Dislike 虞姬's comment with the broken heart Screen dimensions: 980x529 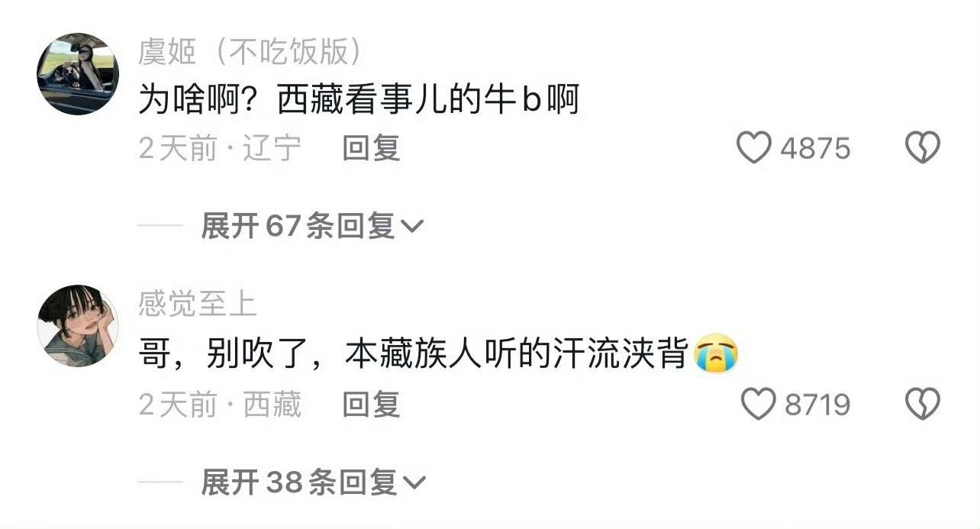coord(922,147)
